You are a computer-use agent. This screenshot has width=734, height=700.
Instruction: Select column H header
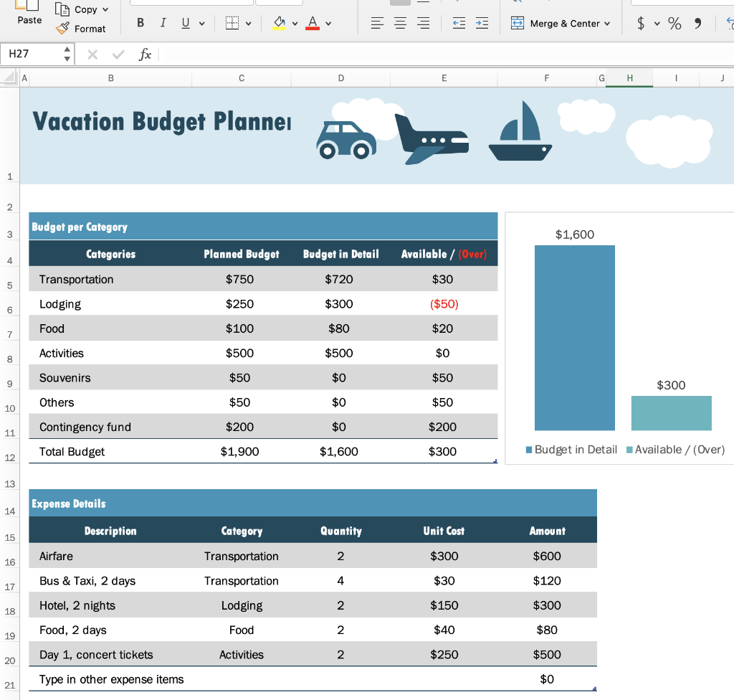point(629,78)
